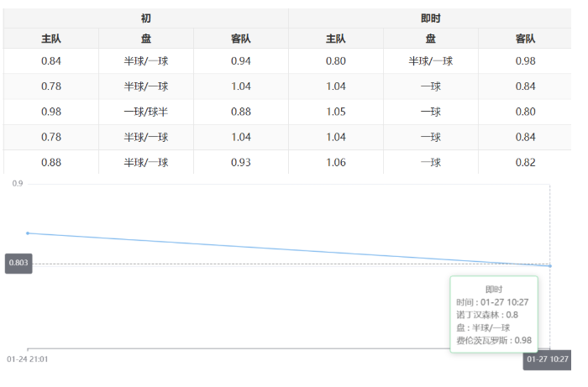The width and height of the screenshot is (588, 387).
Task: Click the 01-27 10:27 x-axis label
Action: 547,359
